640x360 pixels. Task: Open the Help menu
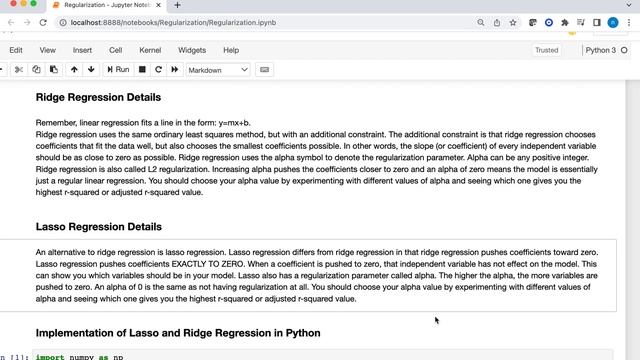[231, 50]
